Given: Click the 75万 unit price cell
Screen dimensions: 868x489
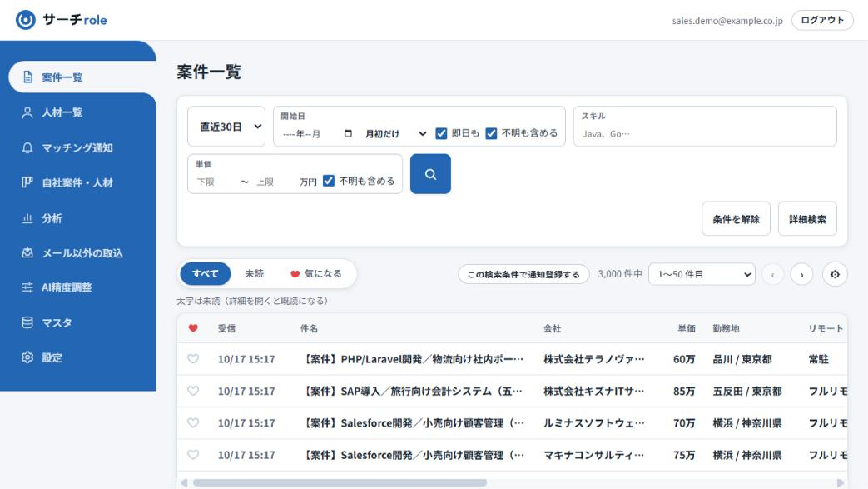Looking at the screenshot, I should (684, 455).
